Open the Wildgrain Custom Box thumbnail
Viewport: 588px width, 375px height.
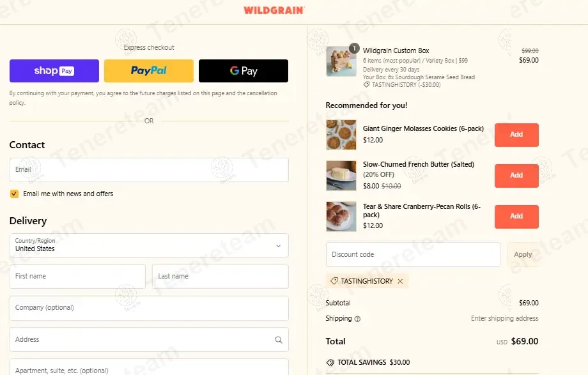click(x=341, y=61)
